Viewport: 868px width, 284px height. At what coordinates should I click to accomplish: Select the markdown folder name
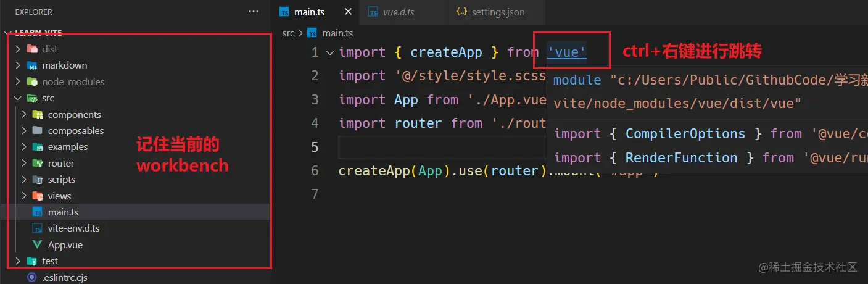[x=65, y=65]
